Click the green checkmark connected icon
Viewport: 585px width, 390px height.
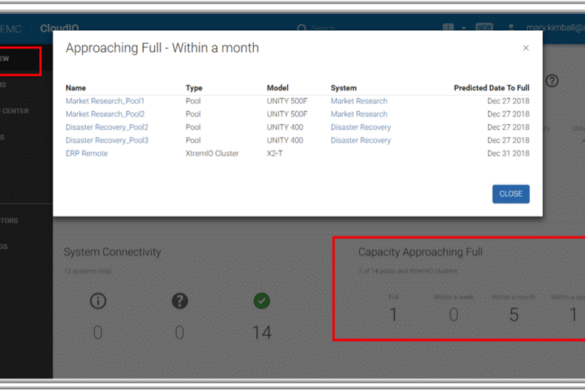[x=262, y=301]
